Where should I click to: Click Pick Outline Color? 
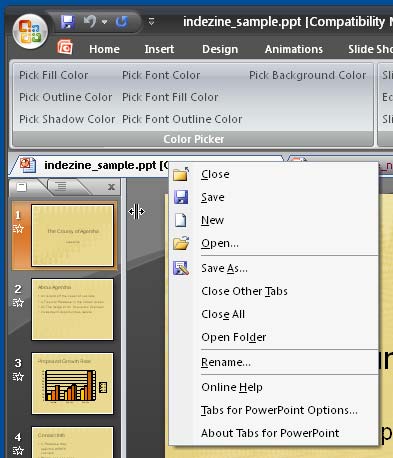pyautogui.click(x=66, y=97)
